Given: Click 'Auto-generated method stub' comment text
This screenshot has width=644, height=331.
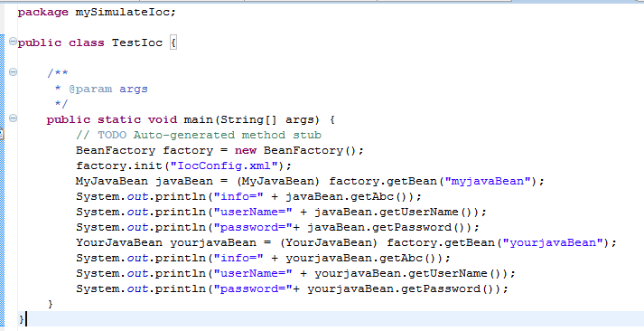Looking at the screenshot, I should pyautogui.click(x=227, y=135).
